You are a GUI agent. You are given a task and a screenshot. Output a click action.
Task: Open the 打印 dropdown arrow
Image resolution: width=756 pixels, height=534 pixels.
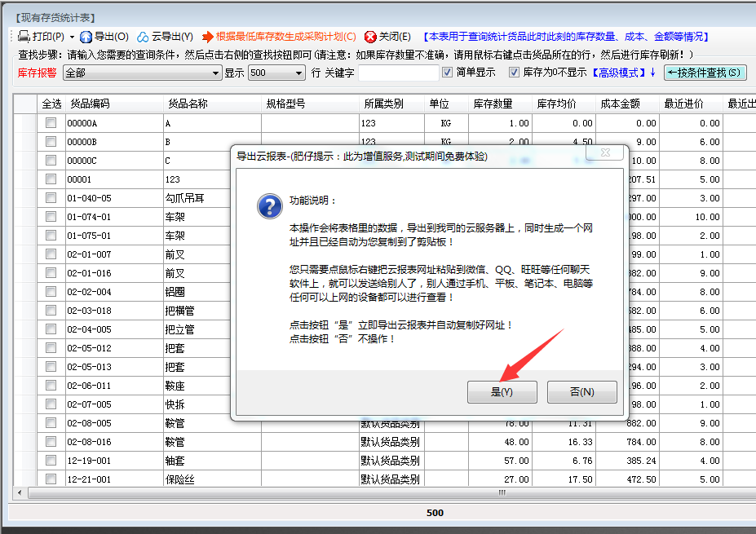(x=72, y=38)
